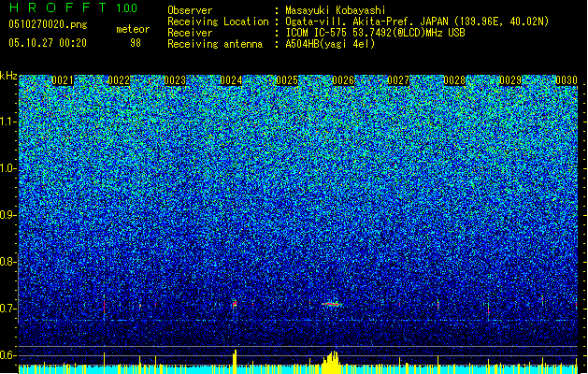This screenshot has width=588, height=374.
Task: Click the 0.8 frequency axis label
Action: (7, 262)
